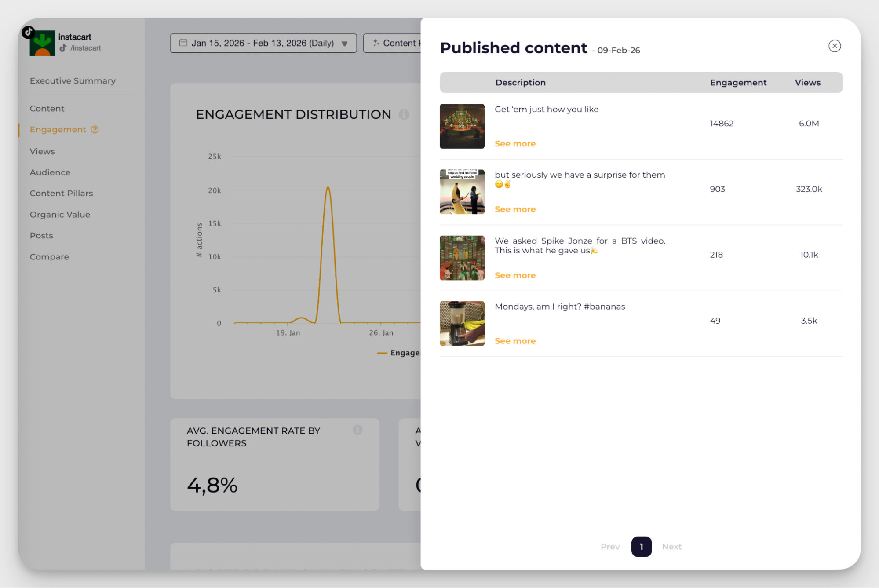Expand the Content filter dropdown
The width and height of the screenshot is (879, 588).
point(401,43)
